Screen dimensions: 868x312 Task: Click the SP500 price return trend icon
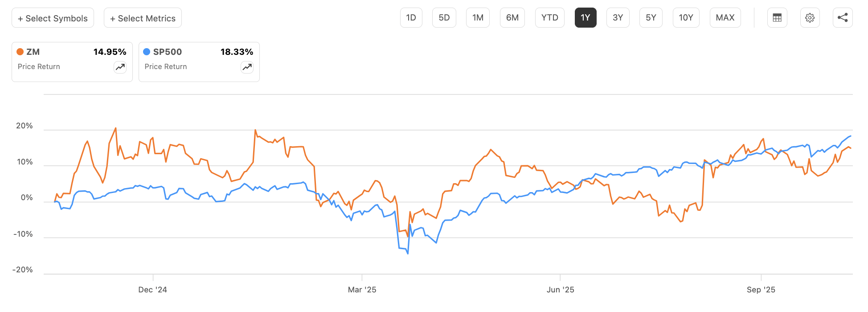tap(247, 67)
